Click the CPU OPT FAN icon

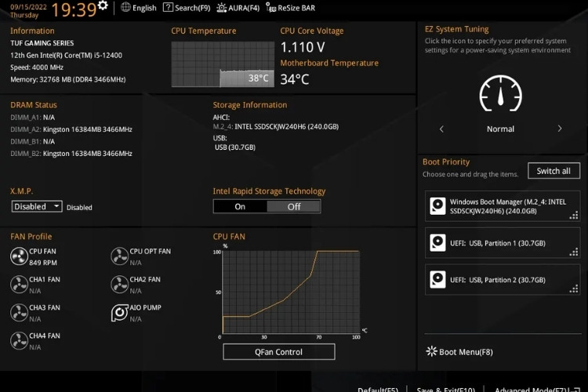point(119,256)
